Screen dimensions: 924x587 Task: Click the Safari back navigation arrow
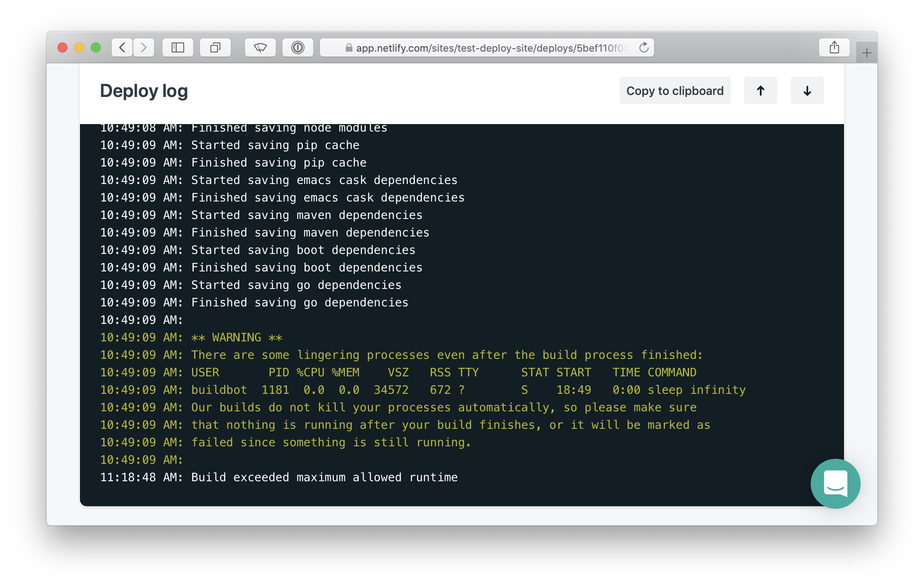[122, 47]
